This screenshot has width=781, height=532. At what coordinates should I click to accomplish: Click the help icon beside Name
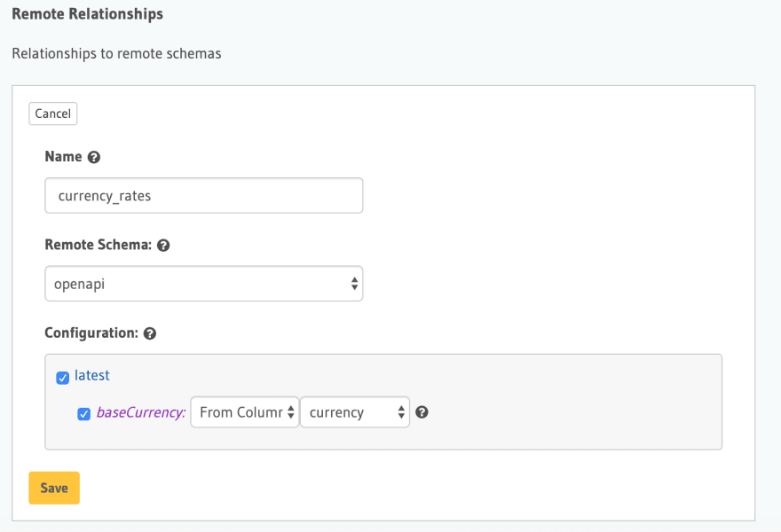pos(94,157)
